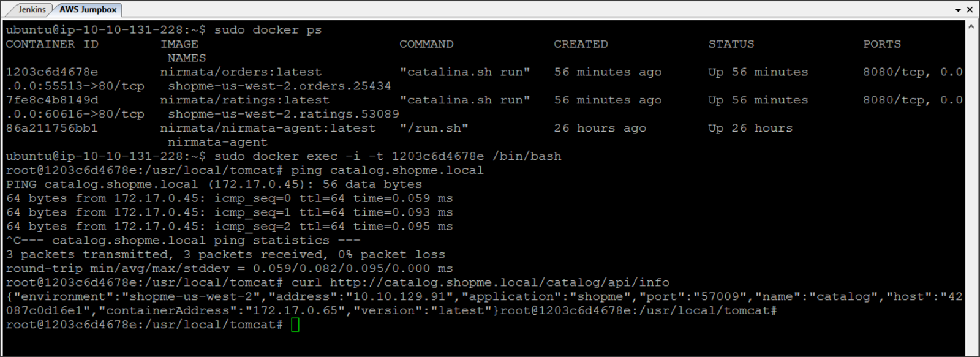Click the STATUS column header
This screenshot has height=357, width=980.
click(731, 43)
